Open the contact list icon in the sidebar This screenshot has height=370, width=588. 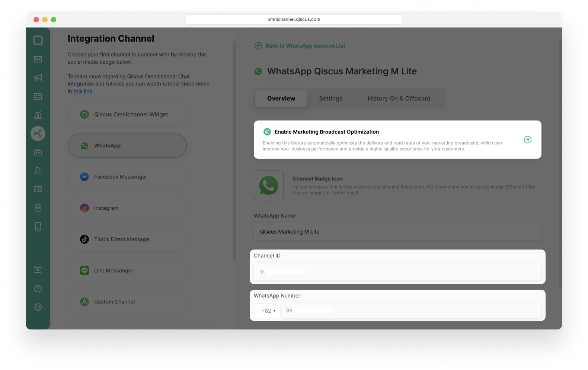(38, 96)
